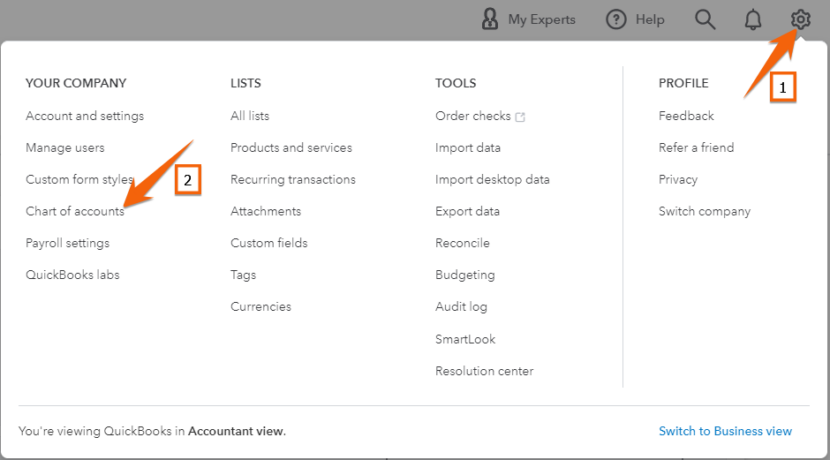The height and width of the screenshot is (460, 830).
Task: Click the My Experts label
Action: point(542,20)
